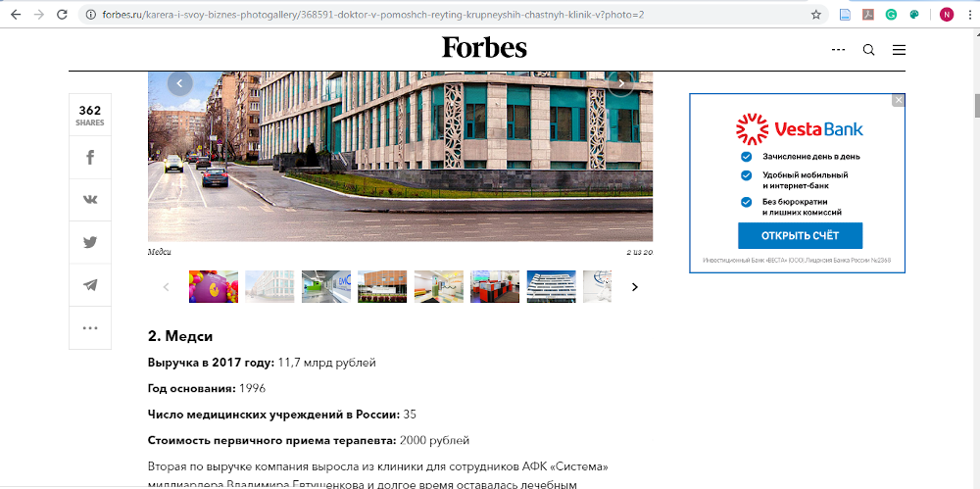Viewport: 980px width, 489px height.
Task: Select the EMC lobby thumbnail
Action: point(325,286)
